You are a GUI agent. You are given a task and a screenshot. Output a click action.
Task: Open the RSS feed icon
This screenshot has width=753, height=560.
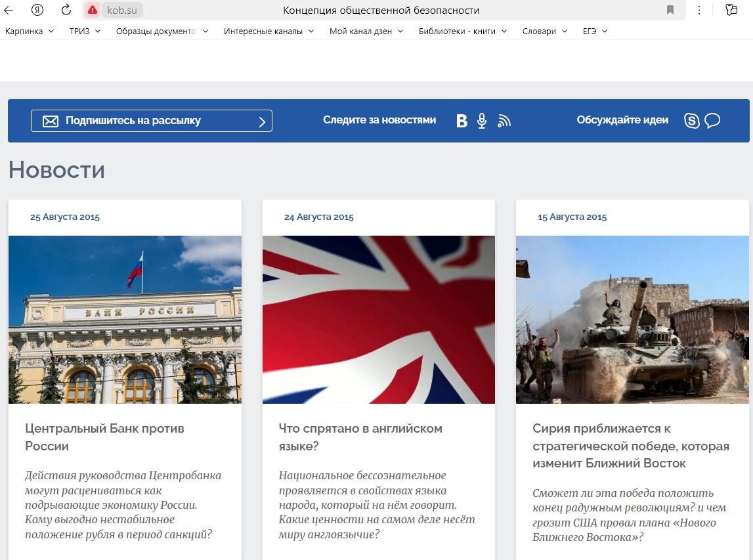click(x=504, y=121)
